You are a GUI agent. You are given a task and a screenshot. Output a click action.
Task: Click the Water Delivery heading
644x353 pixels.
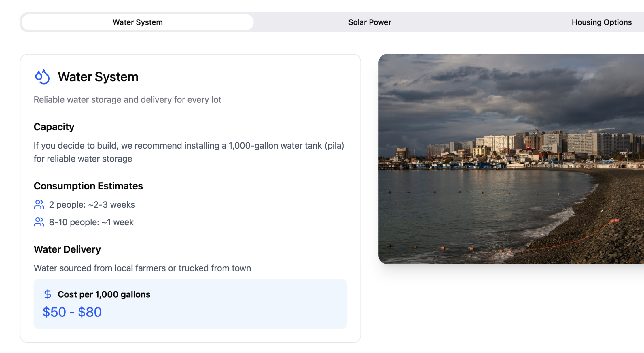click(67, 249)
